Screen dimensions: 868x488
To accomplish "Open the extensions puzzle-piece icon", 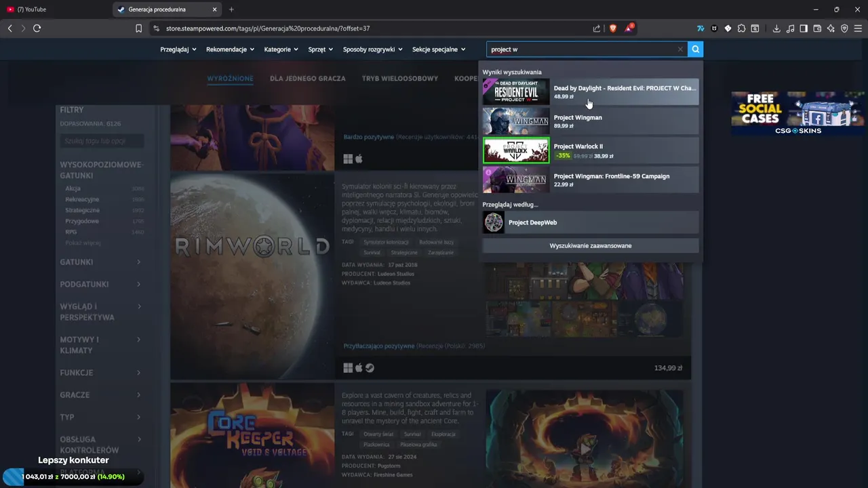I will click(741, 28).
